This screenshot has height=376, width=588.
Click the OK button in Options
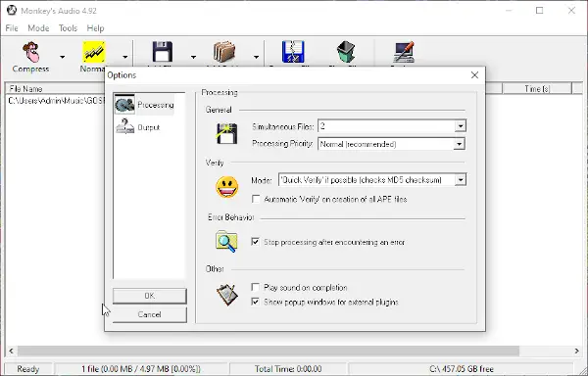tap(150, 296)
